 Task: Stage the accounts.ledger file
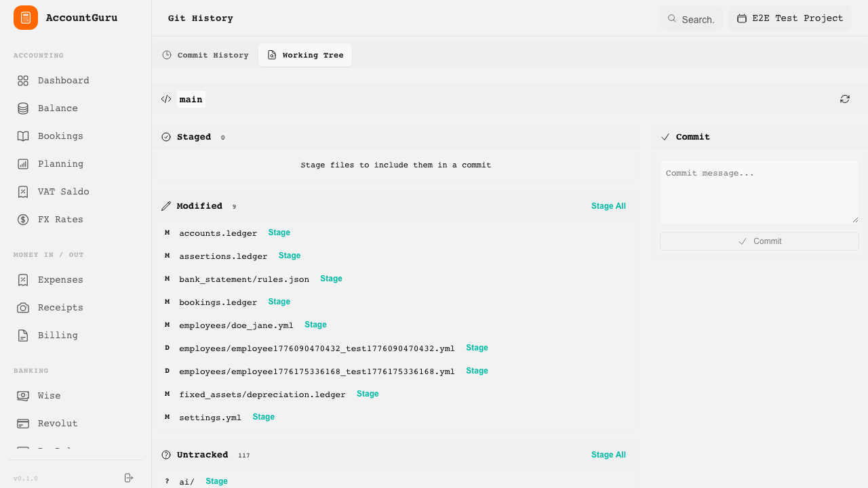click(x=279, y=232)
